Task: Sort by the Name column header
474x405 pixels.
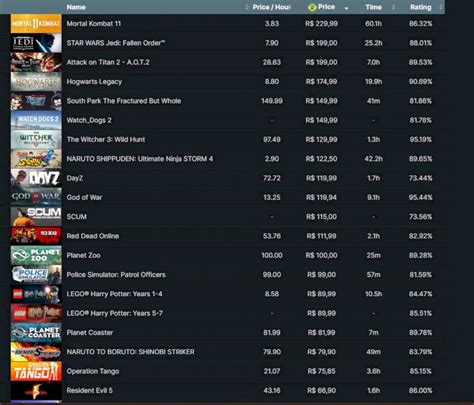Action: click(76, 7)
